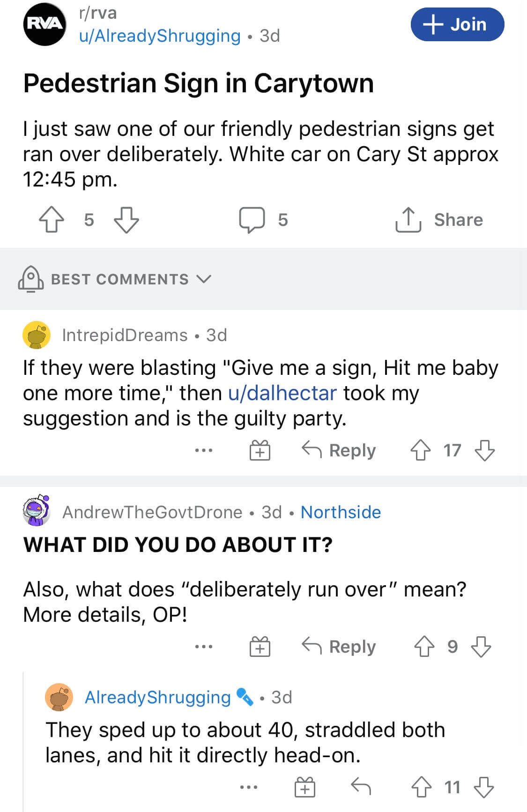Open the u/AlreadyShrugging profile link
The height and width of the screenshot is (812, 527).
coord(160,36)
